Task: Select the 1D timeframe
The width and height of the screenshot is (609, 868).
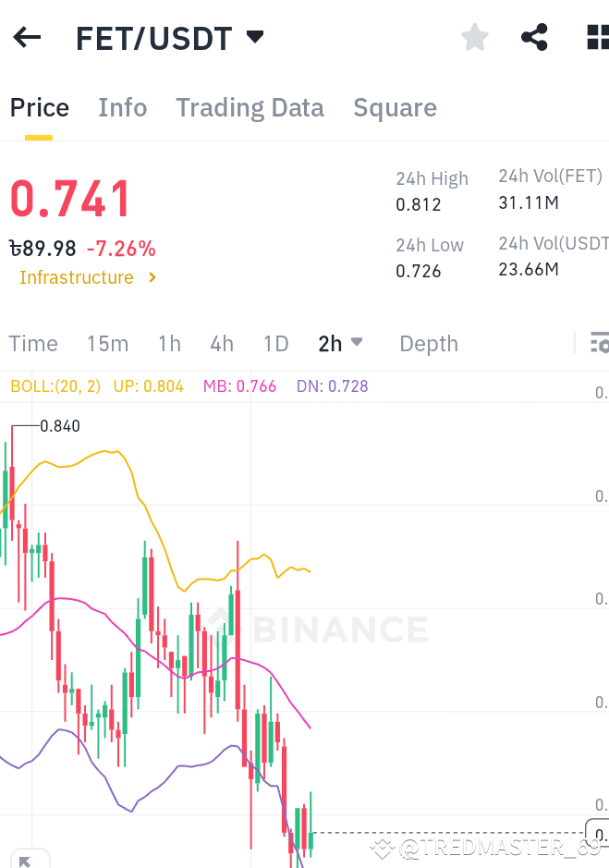Action: (x=274, y=343)
